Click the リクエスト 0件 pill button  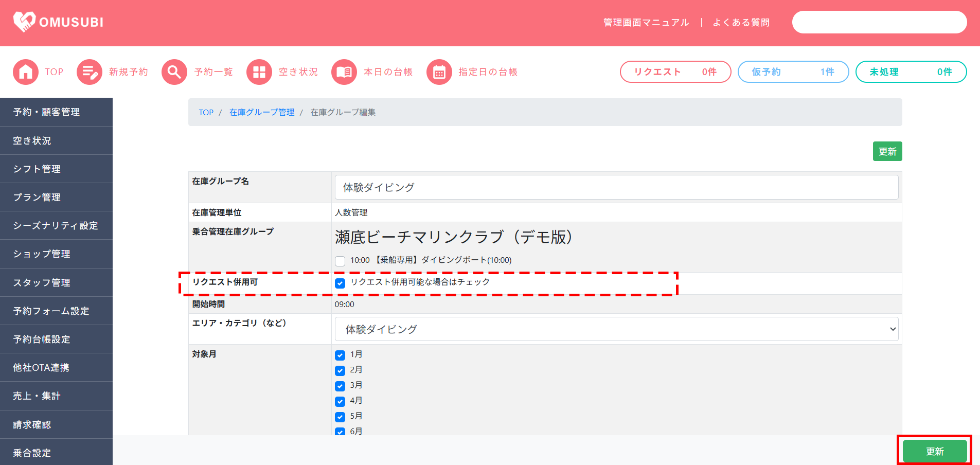tap(675, 72)
